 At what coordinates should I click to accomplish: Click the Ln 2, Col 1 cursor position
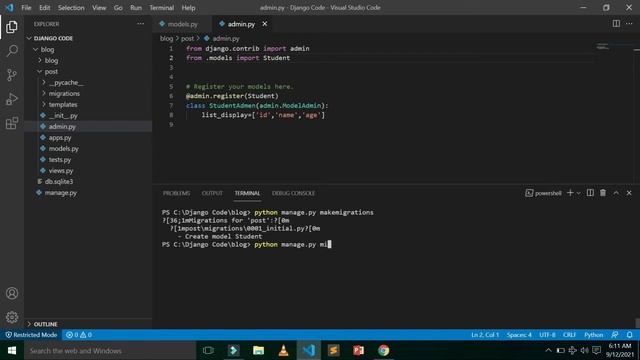485,335
